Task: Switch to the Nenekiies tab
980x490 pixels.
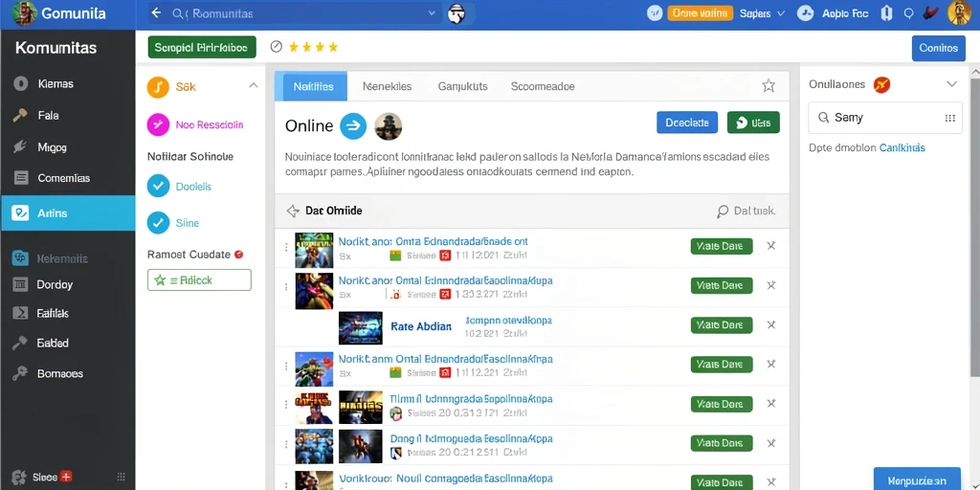Action: 387,86
